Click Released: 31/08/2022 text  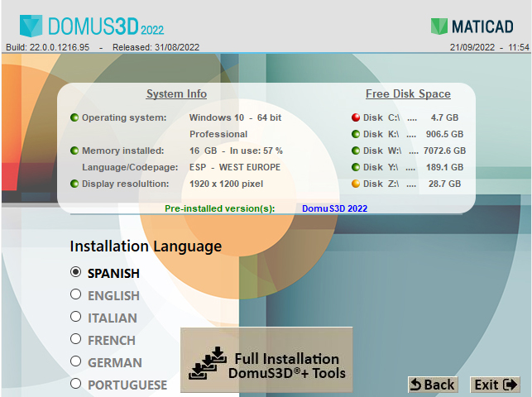click(x=156, y=47)
